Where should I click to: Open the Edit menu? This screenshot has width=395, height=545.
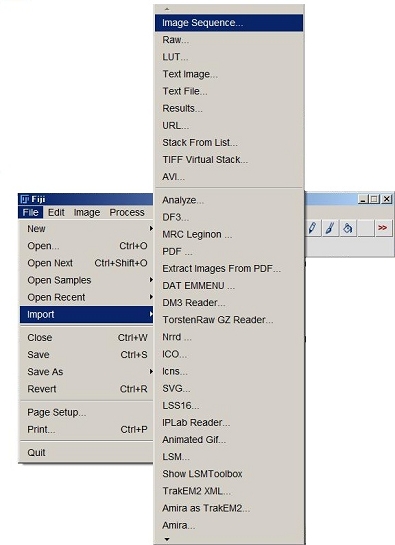click(x=56, y=212)
